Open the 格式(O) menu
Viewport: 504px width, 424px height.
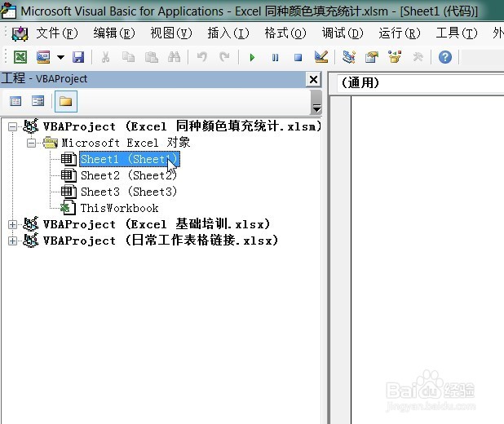(x=285, y=33)
